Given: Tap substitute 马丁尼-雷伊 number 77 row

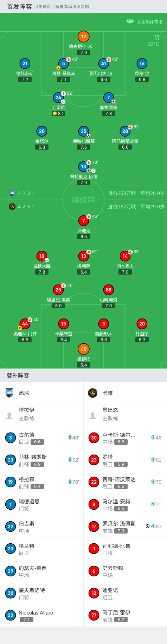Looking at the screenshot, I should point(125,615).
